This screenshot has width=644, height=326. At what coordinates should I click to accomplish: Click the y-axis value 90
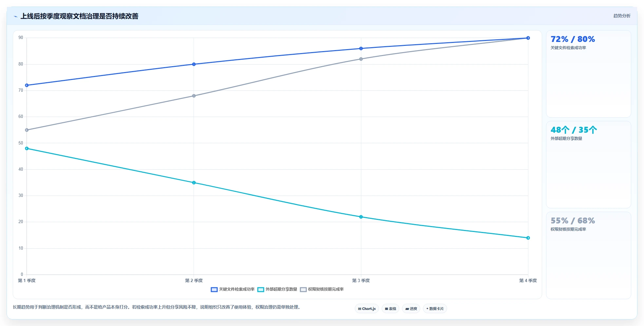click(21, 38)
